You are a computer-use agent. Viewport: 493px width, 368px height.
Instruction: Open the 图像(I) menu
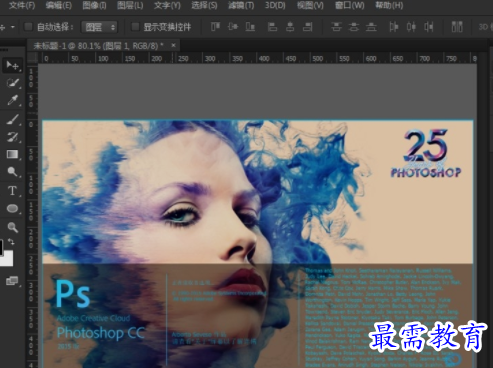94,6
